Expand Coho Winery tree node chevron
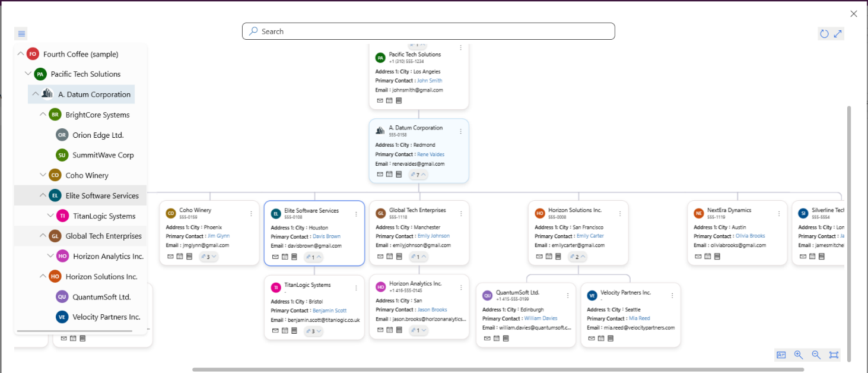This screenshot has height=373, width=868. [x=43, y=175]
